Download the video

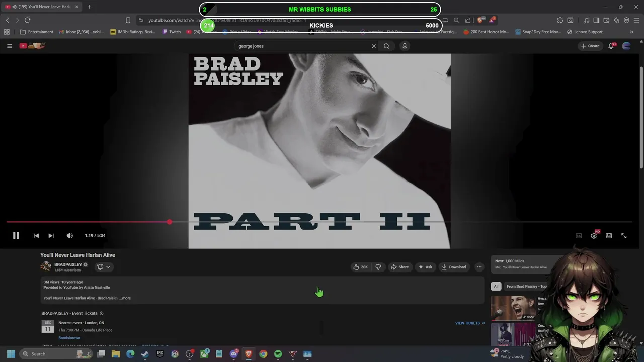(454, 267)
